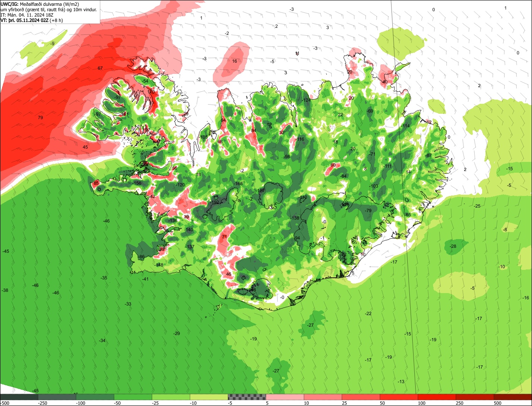Viewport: 532px width, 406px height.
Task: Click the map value '-105'
Action: 204,137
